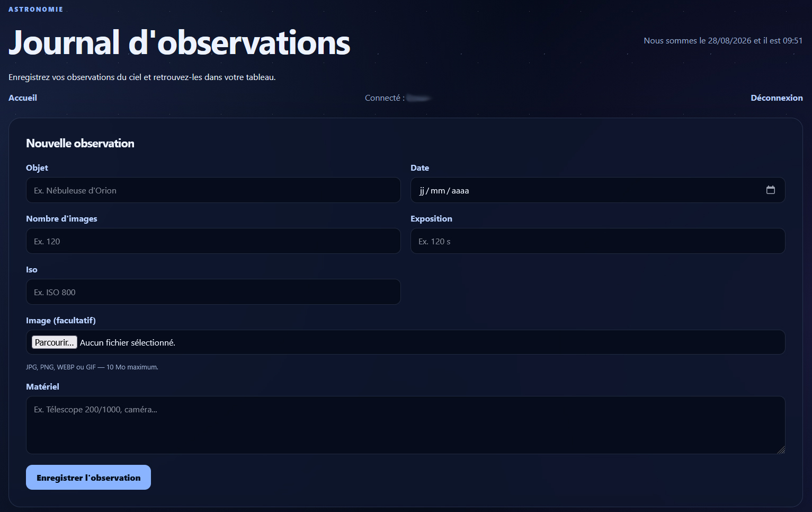Submit with Enregistrer l'observation button
812x512 pixels.
click(88, 478)
